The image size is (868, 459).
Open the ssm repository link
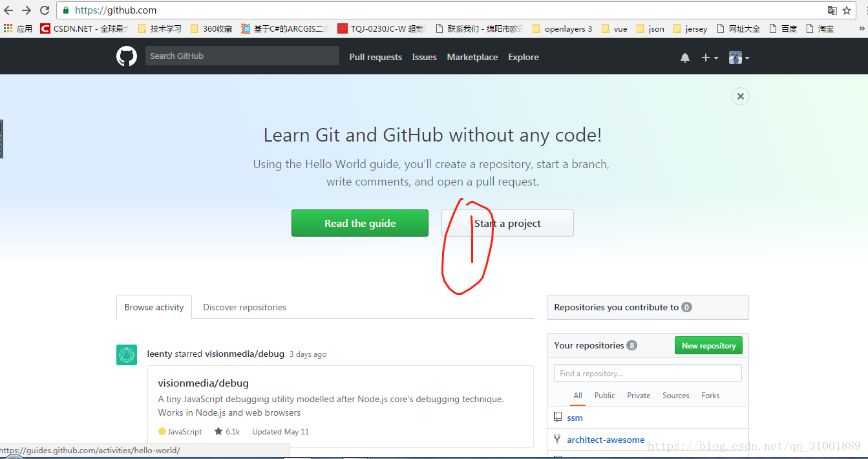[x=575, y=418]
